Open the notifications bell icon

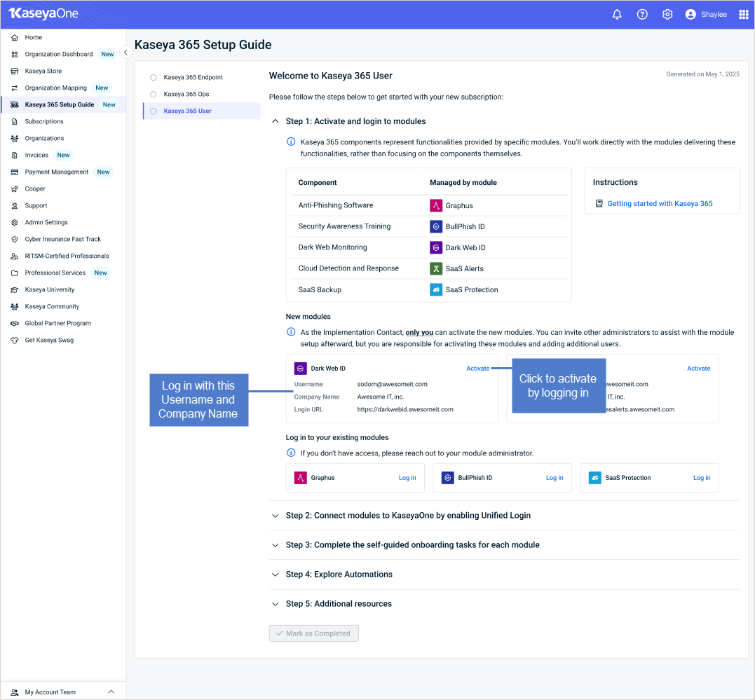617,15
